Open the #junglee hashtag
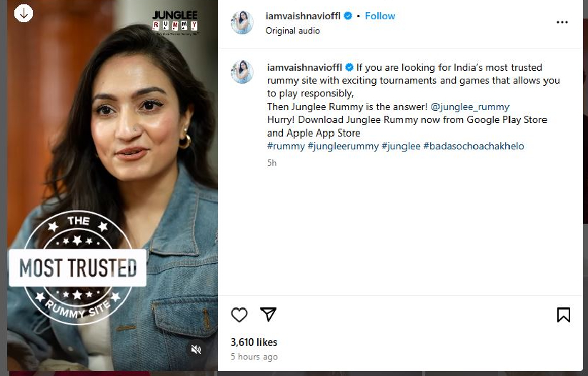The image size is (588, 376). [x=400, y=146]
